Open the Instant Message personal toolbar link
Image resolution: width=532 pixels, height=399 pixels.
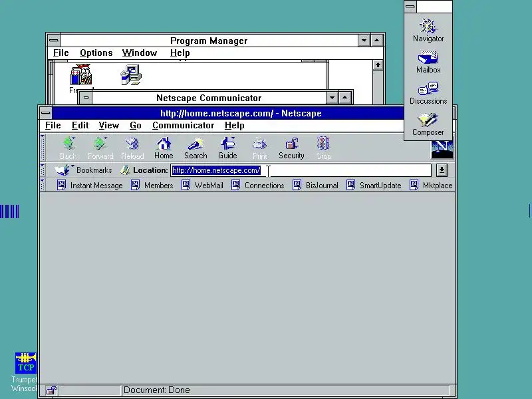[x=90, y=186]
